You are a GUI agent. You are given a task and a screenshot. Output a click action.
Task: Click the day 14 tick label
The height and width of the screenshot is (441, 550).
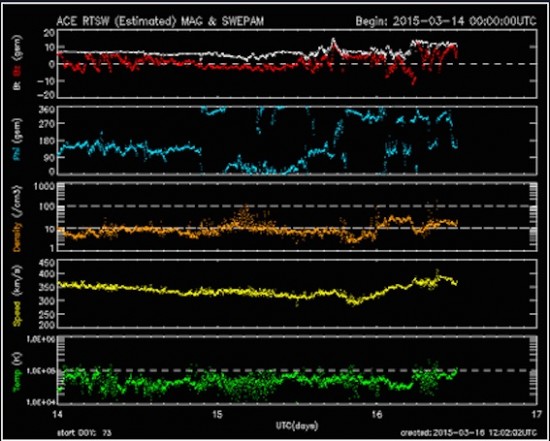coord(57,414)
